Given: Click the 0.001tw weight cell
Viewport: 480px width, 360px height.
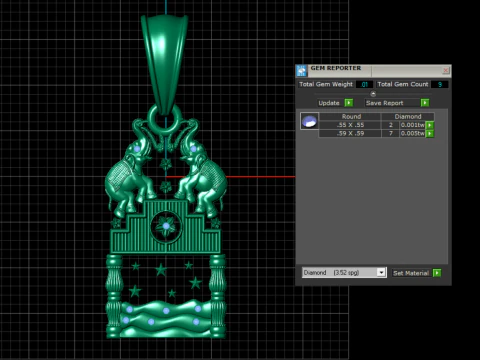Looking at the screenshot, I should (413, 125).
